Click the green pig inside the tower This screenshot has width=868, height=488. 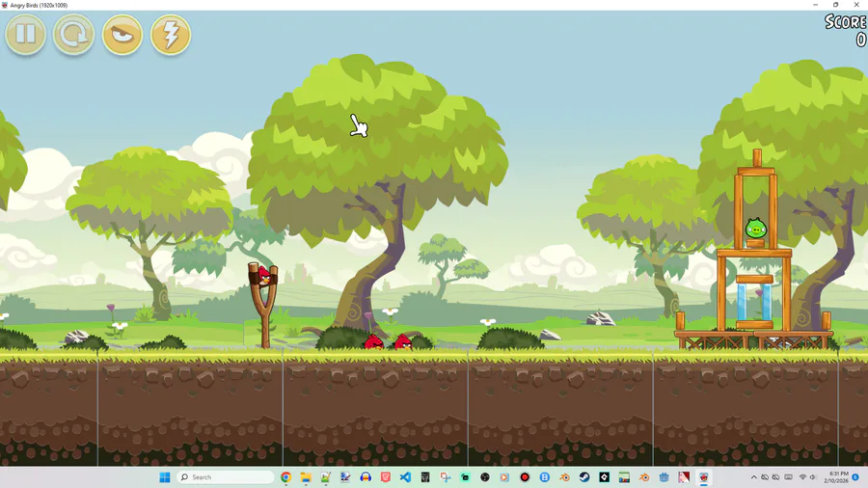click(x=755, y=228)
